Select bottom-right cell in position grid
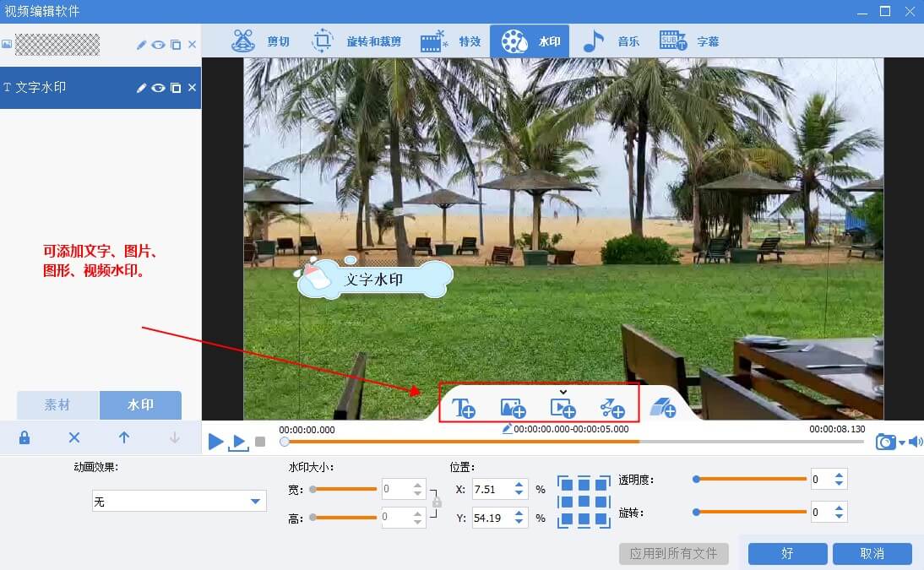This screenshot has width=924, height=570. point(602,520)
